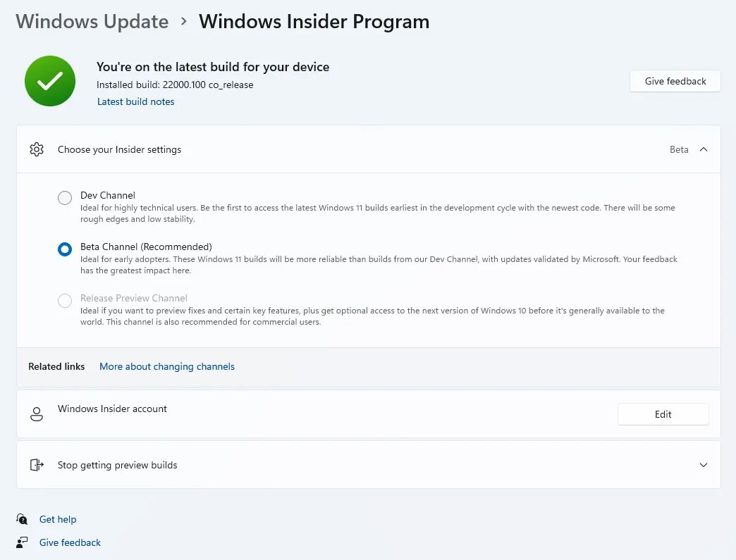This screenshot has height=560, width=736.
Task: Go back to Windows Update breadcrumb
Action: [x=92, y=22]
